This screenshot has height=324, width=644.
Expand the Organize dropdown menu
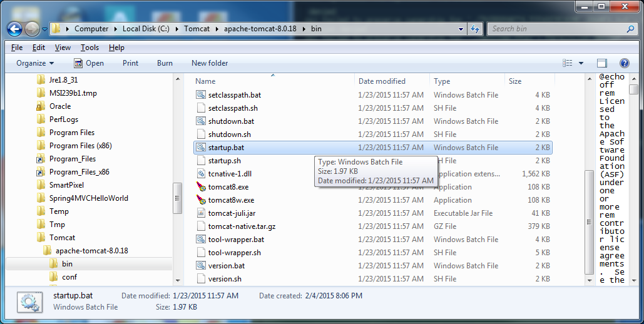pos(35,63)
